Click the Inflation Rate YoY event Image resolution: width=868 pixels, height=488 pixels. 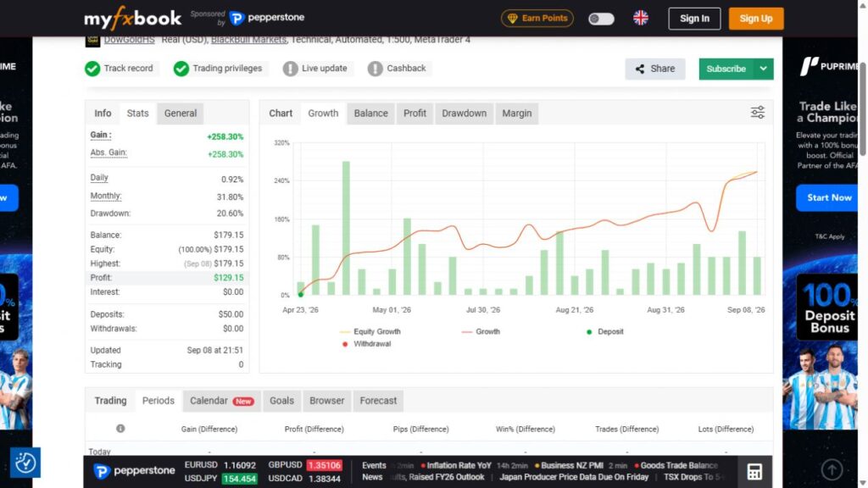(459, 465)
